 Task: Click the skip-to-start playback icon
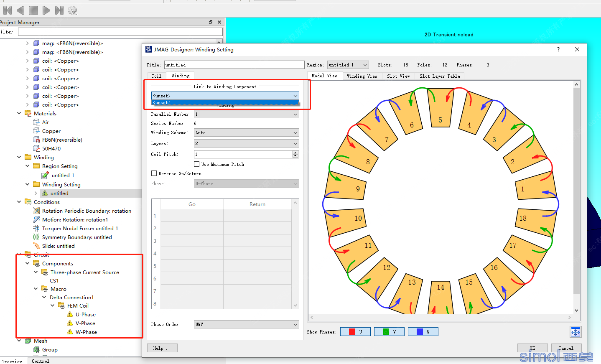[x=8, y=10]
